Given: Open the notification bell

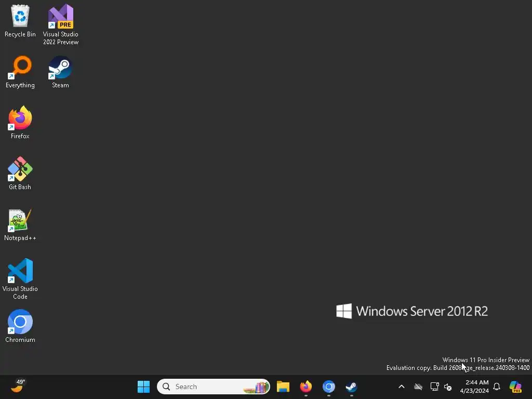Looking at the screenshot, I should click(497, 387).
